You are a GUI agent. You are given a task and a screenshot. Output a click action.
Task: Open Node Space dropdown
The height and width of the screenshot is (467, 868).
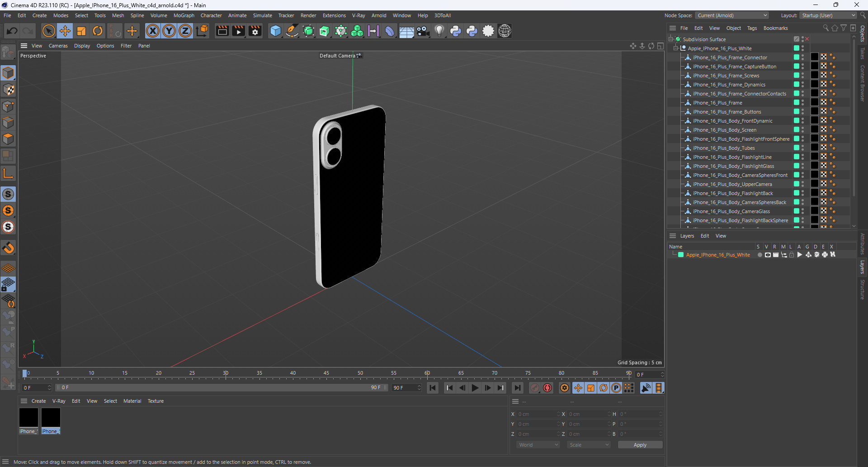tap(732, 15)
